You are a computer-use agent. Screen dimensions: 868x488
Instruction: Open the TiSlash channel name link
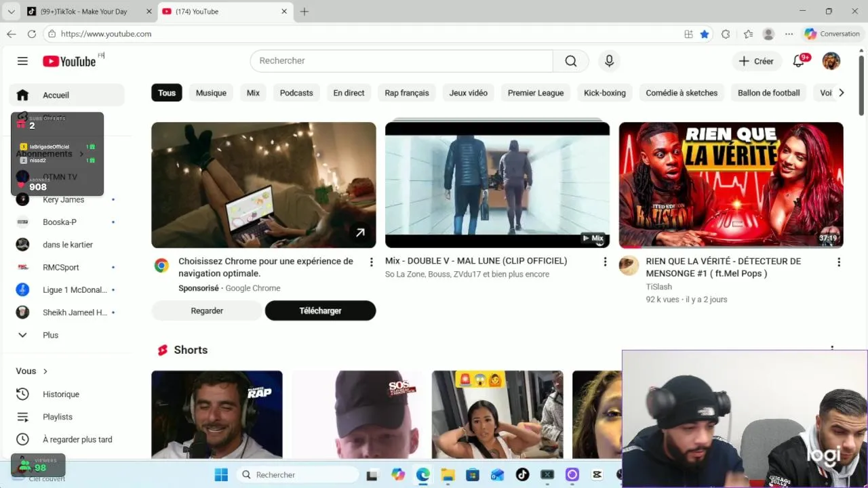[x=658, y=287]
